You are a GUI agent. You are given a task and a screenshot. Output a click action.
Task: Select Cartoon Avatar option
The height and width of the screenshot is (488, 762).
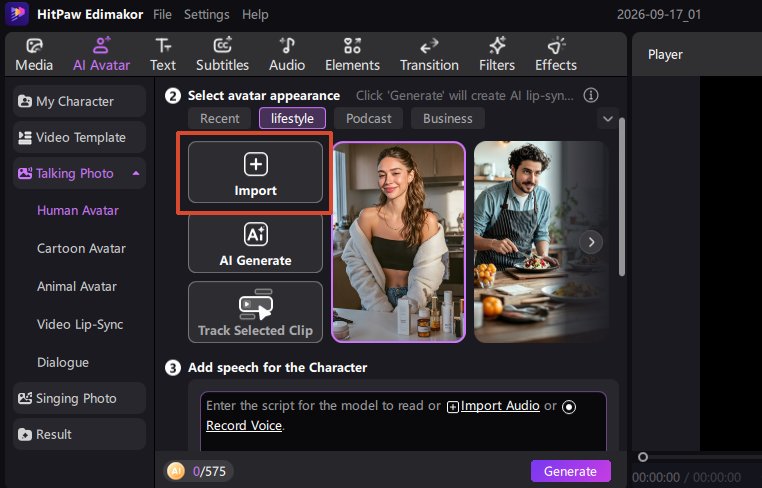tap(81, 248)
